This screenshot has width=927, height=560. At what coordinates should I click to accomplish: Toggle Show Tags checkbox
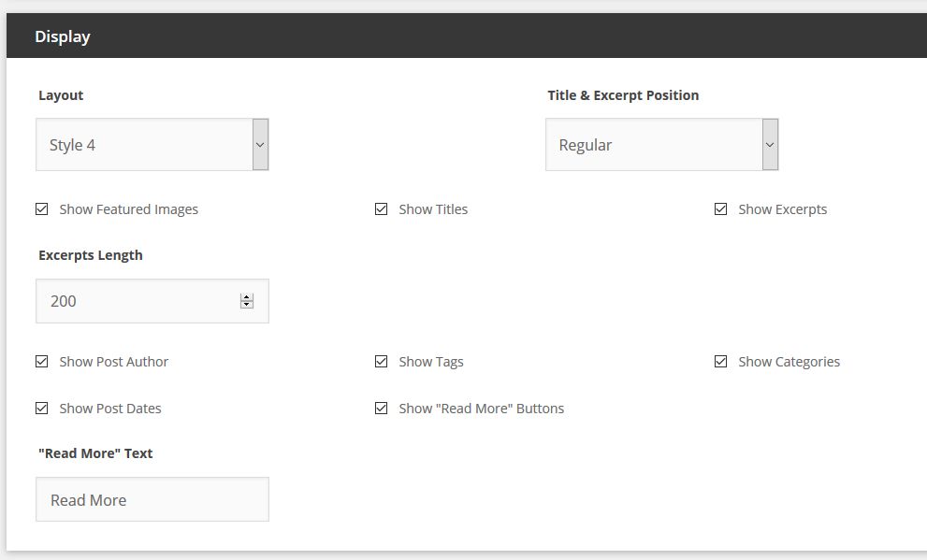tap(382, 362)
